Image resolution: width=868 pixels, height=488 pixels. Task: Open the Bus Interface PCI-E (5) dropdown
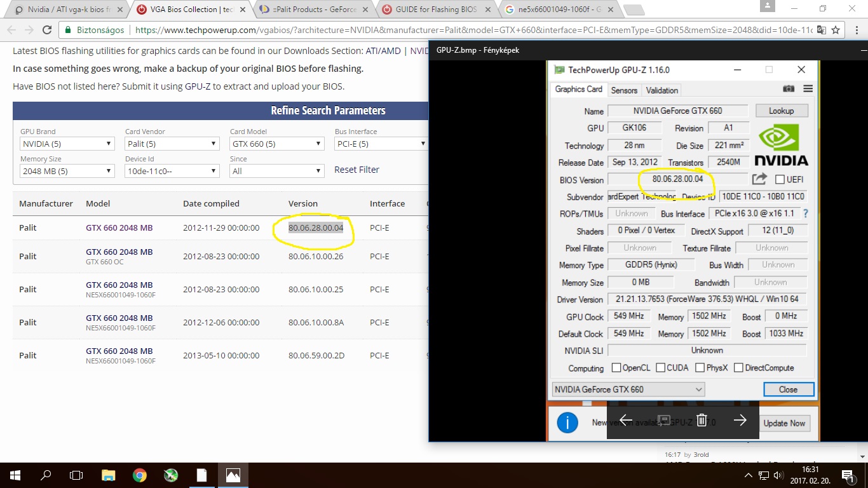point(381,144)
